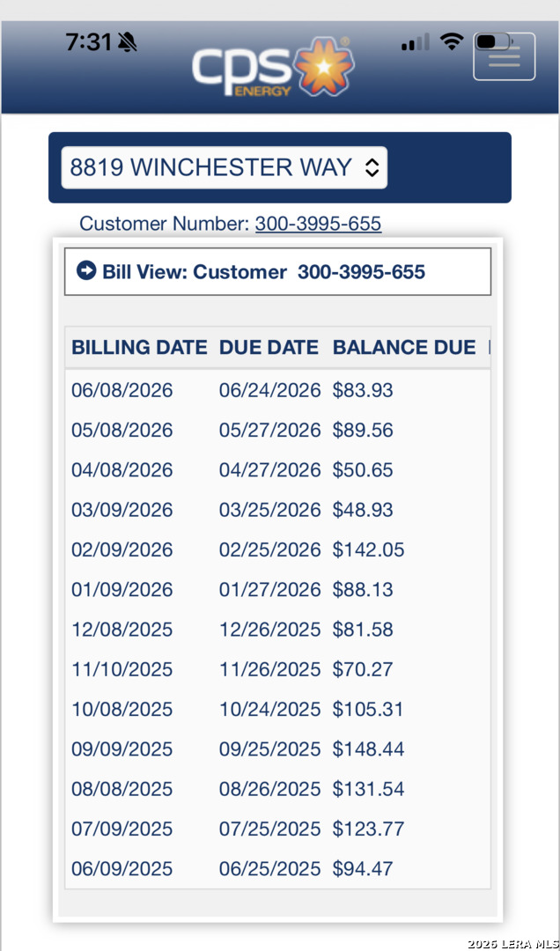The height and width of the screenshot is (951, 560).
Task: Click the Bill View arrow icon
Action: tap(86, 270)
